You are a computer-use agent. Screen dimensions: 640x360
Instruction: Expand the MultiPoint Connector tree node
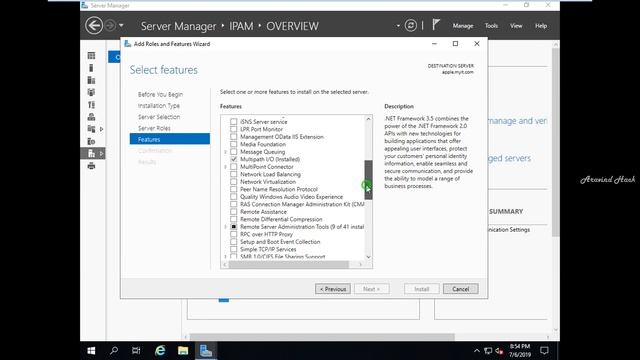point(225,167)
